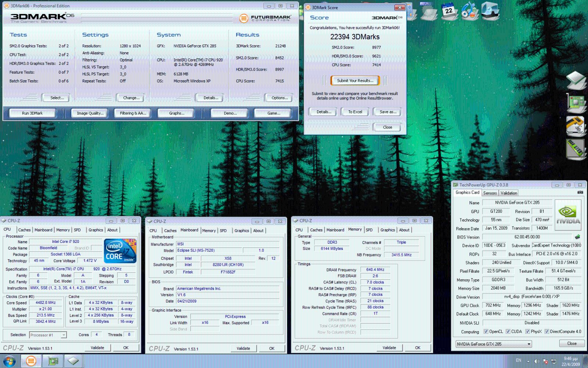Click the GPU-Z camera screenshot icon
This screenshot has width=588, height=368.
click(x=580, y=192)
